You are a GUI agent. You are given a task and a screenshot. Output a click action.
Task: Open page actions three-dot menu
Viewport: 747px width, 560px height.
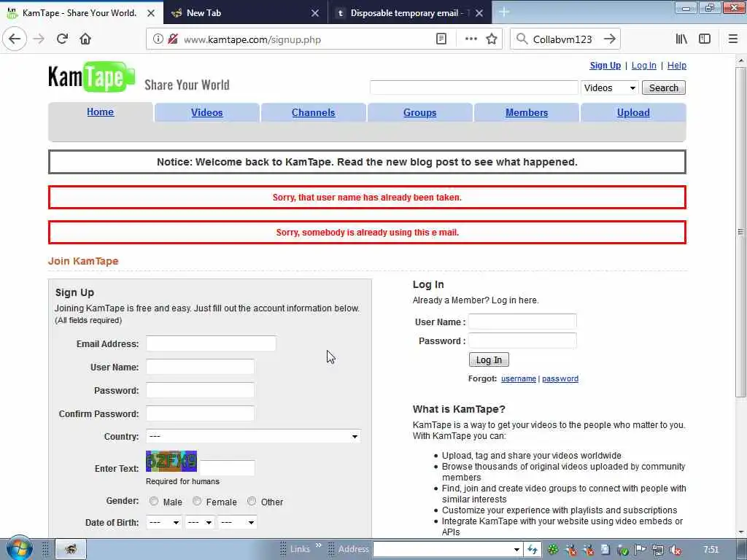pyautogui.click(x=471, y=39)
